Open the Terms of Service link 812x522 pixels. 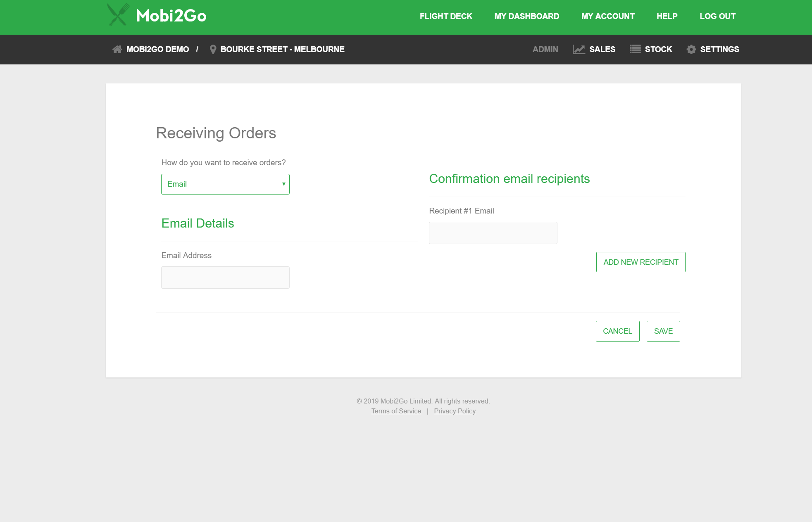click(x=396, y=411)
